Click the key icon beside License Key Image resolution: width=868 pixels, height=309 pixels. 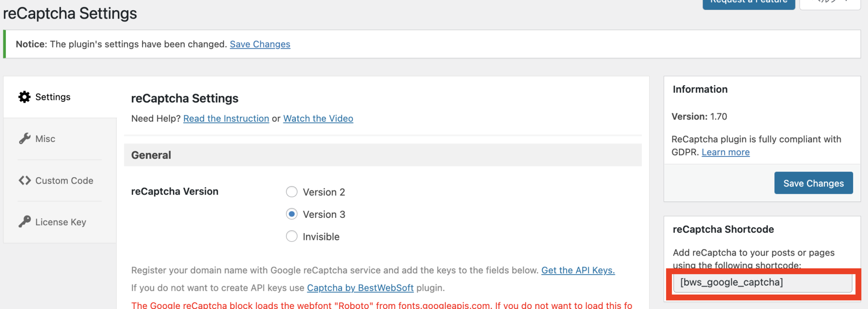[x=24, y=221]
